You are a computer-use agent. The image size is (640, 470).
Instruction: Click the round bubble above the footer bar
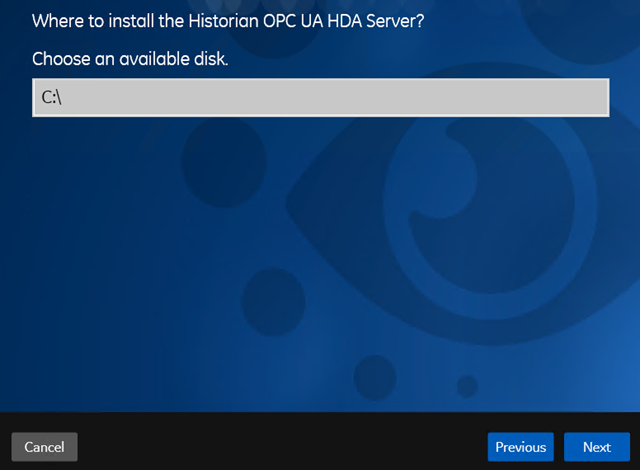point(375,378)
